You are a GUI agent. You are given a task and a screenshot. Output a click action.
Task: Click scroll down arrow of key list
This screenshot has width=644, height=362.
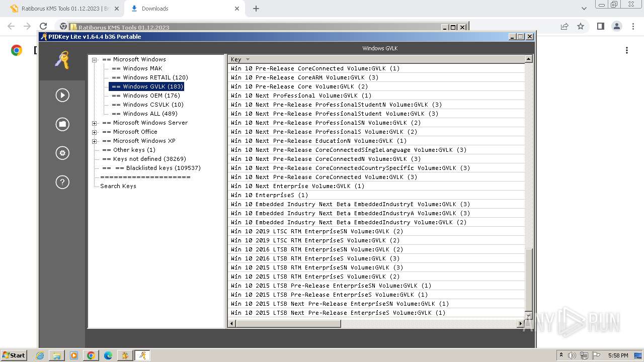click(528, 316)
